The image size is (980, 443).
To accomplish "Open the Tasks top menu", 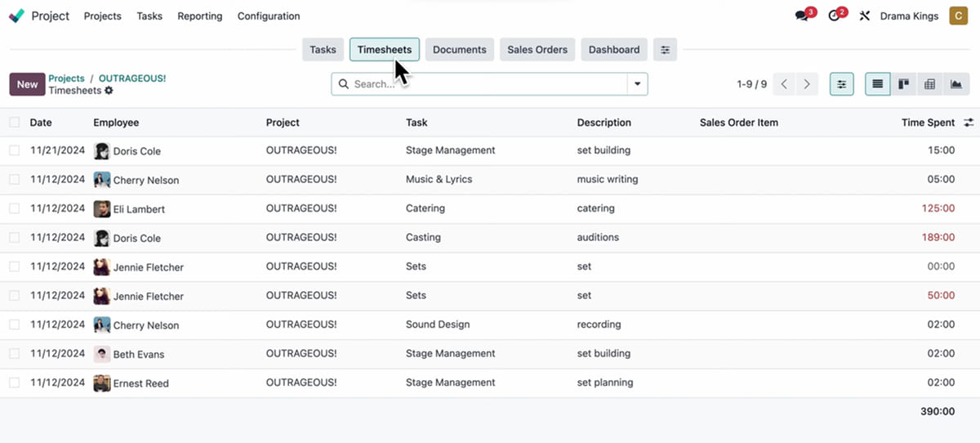I will [149, 16].
